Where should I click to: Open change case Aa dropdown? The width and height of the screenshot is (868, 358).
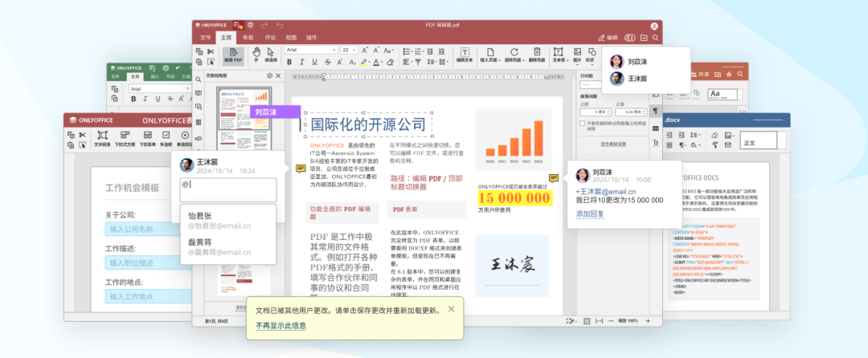[389, 50]
